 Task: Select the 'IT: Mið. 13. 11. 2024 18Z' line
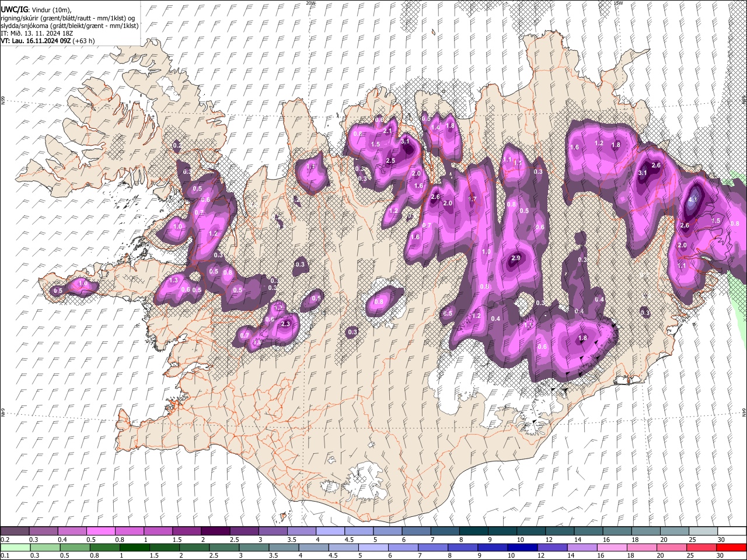[36, 33]
